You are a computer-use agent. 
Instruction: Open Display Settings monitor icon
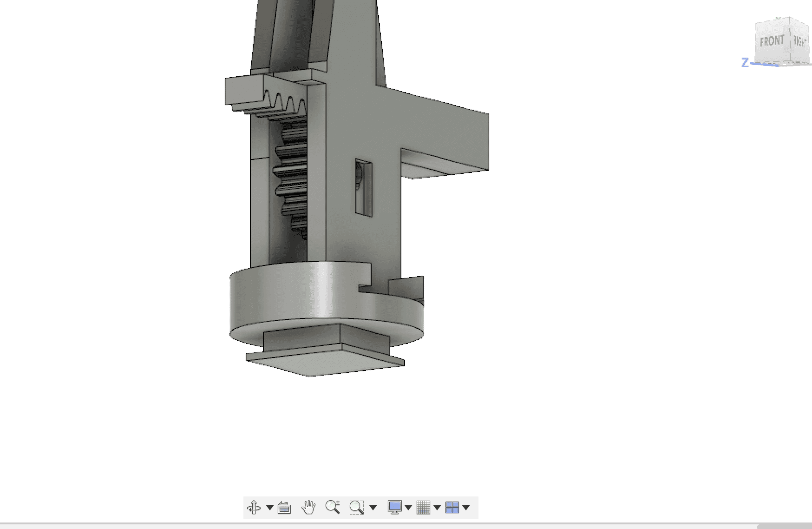tap(394, 507)
